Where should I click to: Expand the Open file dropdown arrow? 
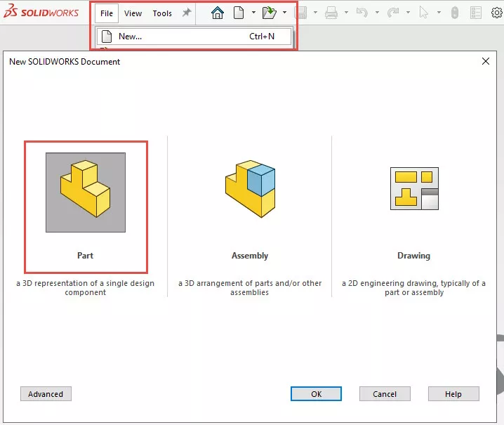pyautogui.click(x=284, y=13)
